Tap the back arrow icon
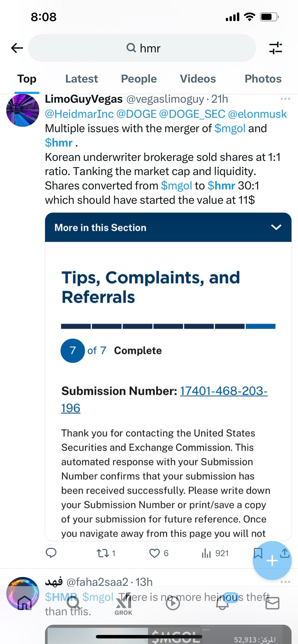 (17, 48)
